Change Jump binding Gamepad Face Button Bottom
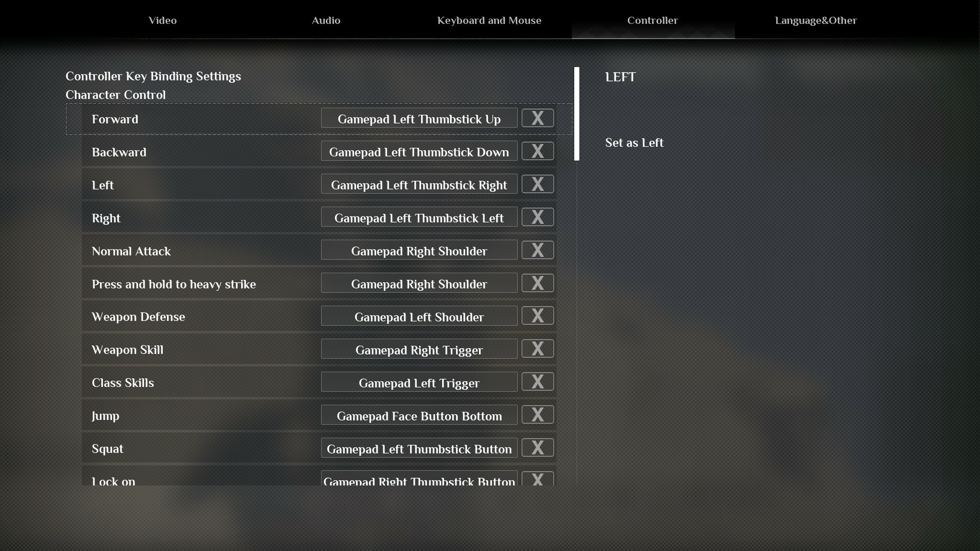 419,416
